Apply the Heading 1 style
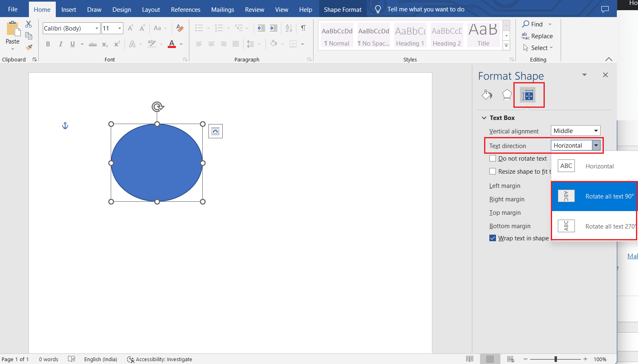638x364 pixels. click(410, 36)
